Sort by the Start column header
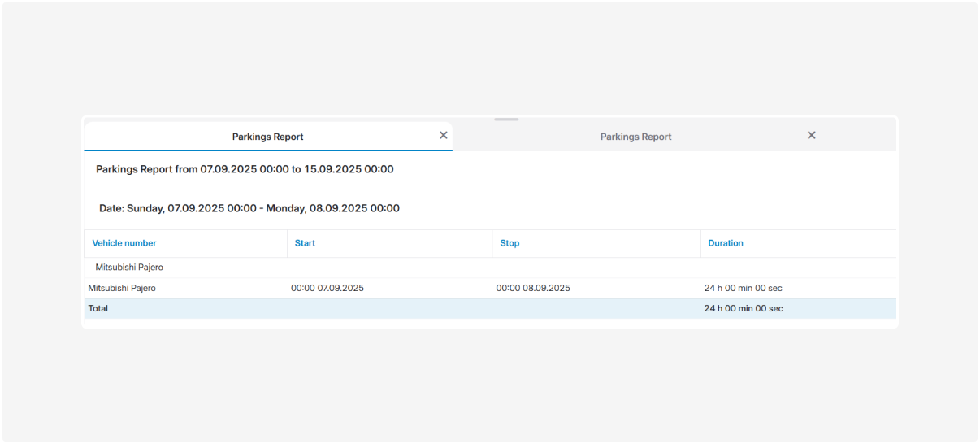Viewport: 980px width, 444px height. [305, 243]
